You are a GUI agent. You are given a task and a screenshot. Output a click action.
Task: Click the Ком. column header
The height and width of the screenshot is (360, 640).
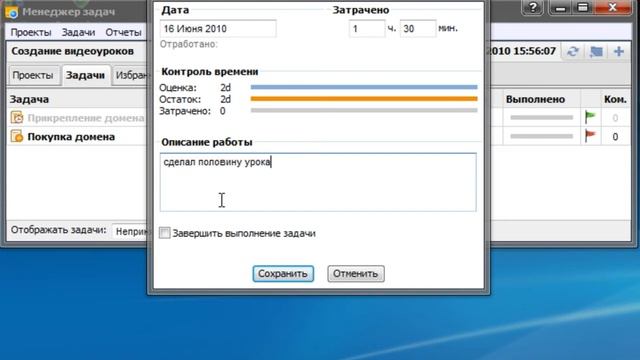click(615, 99)
